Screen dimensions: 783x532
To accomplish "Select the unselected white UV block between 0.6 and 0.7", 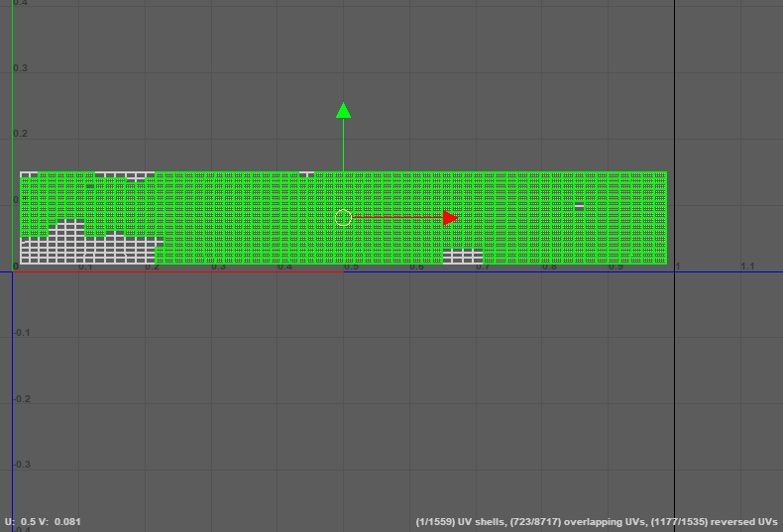I will [x=463, y=256].
